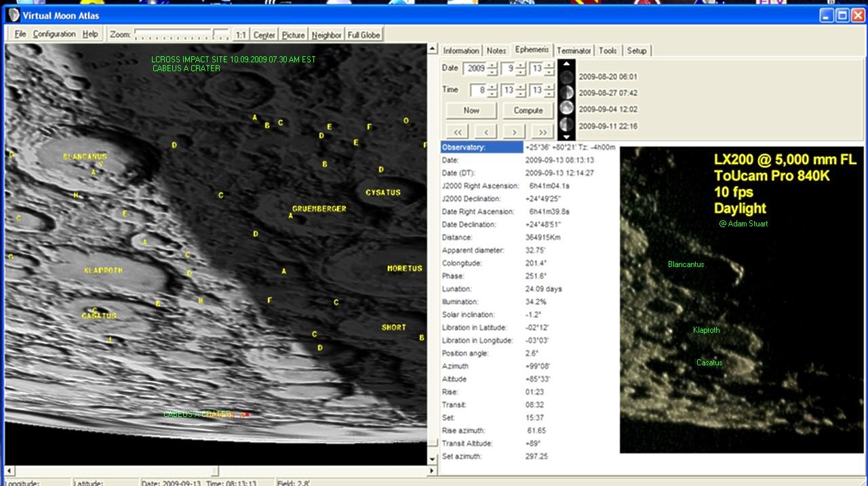Image resolution: width=868 pixels, height=486 pixels.
Task: Select the first quarter phase icon dated 2009-08-27
Action: tap(567, 93)
